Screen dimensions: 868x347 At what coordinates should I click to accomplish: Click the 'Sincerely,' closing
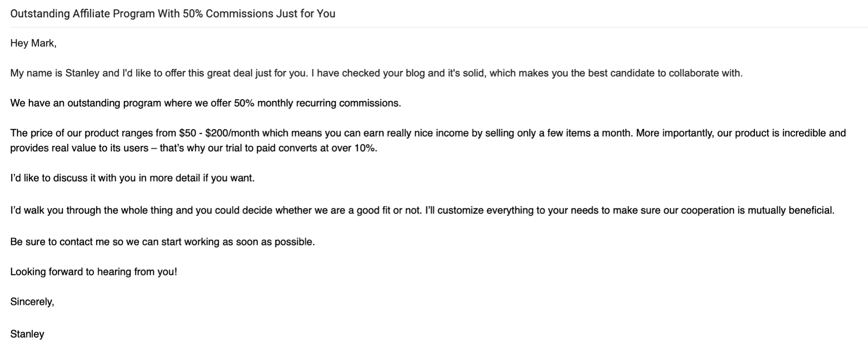tap(32, 302)
